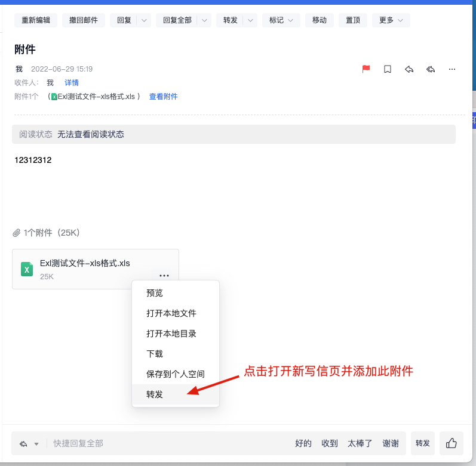Click the paperclip icon beside 1个附件
This screenshot has height=466, width=476.
[x=16, y=233]
